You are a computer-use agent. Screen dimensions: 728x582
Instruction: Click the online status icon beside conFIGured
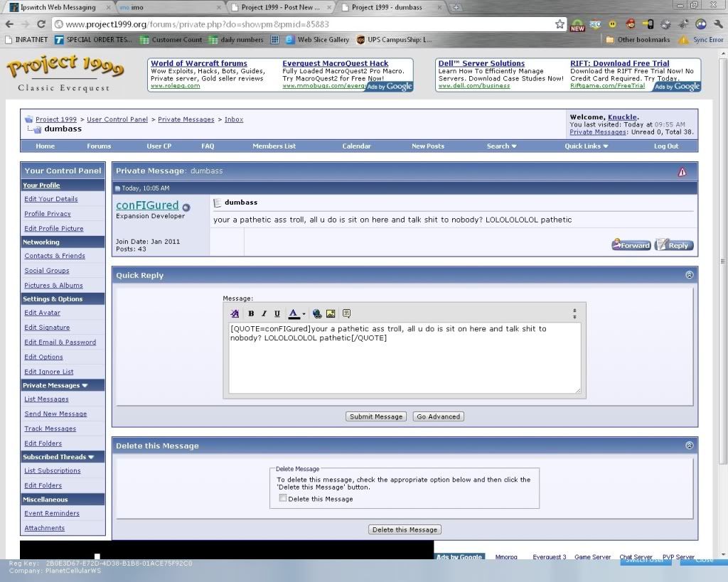(186, 207)
